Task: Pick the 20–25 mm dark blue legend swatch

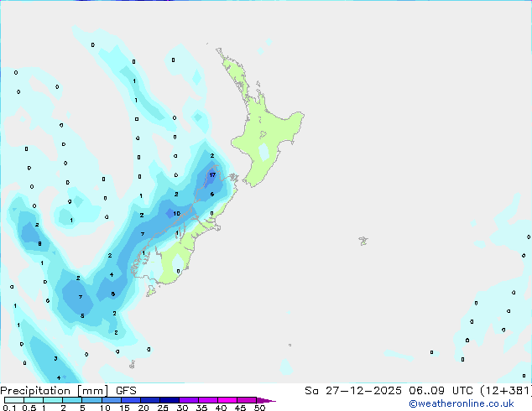Action: point(150,400)
